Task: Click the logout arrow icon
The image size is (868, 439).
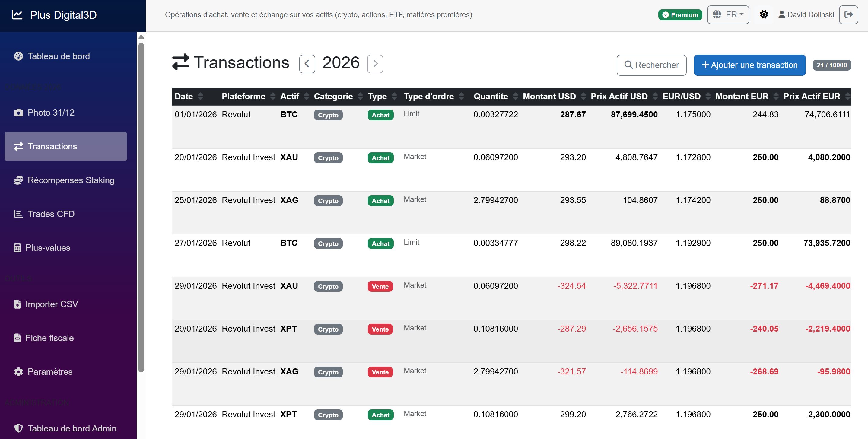Action: [848, 14]
